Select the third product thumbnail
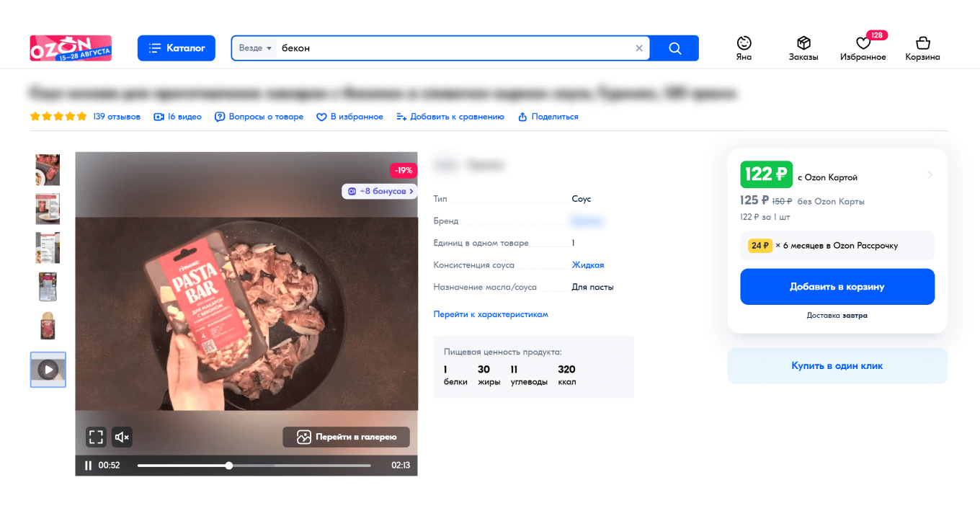Image resolution: width=980 pixels, height=516 pixels. tap(48, 248)
